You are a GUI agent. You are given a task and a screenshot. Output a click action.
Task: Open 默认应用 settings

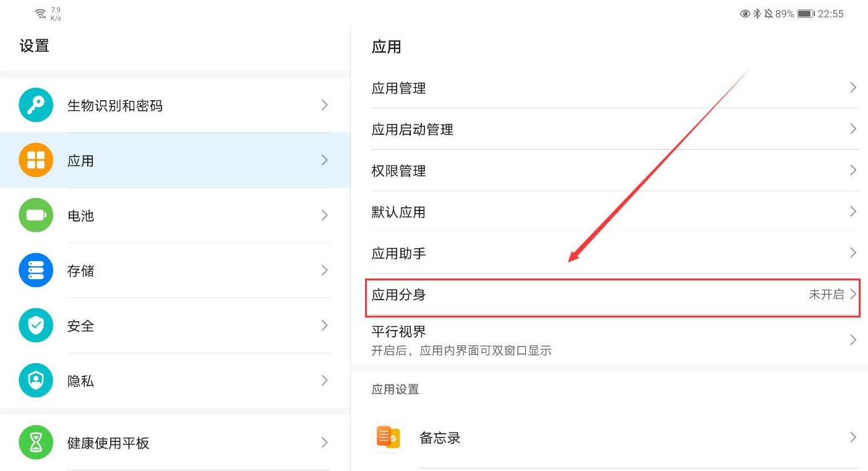coord(612,212)
